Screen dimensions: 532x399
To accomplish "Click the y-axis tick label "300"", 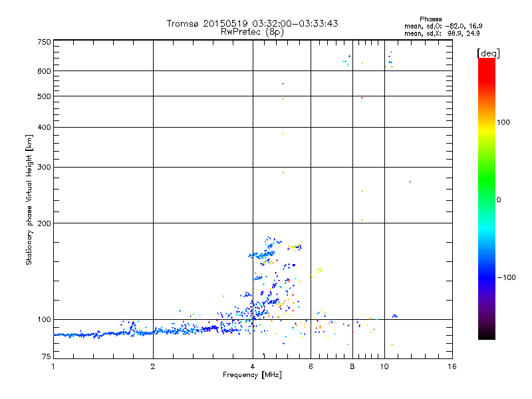I will pyautogui.click(x=44, y=167).
